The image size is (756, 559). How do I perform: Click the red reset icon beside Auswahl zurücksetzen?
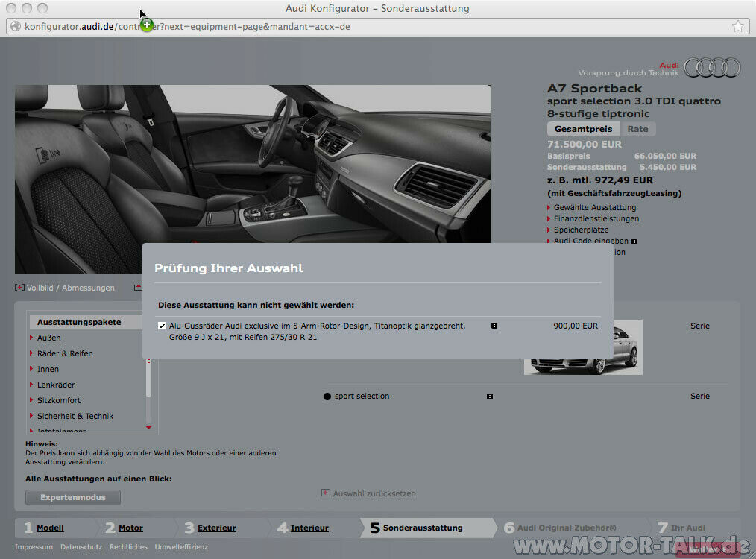[324, 493]
